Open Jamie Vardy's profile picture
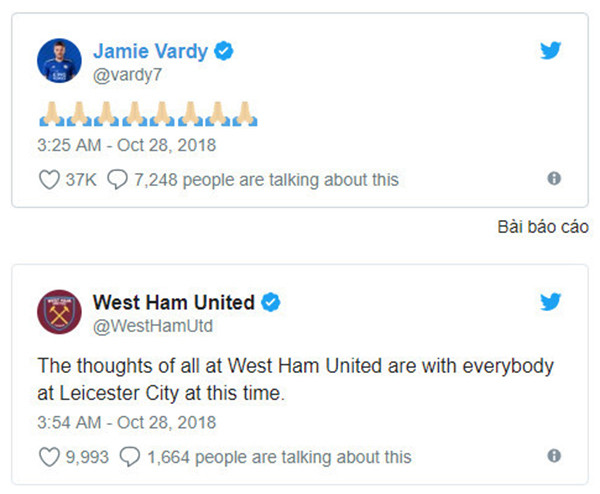The height and width of the screenshot is (494, 600). click(60, 61)
